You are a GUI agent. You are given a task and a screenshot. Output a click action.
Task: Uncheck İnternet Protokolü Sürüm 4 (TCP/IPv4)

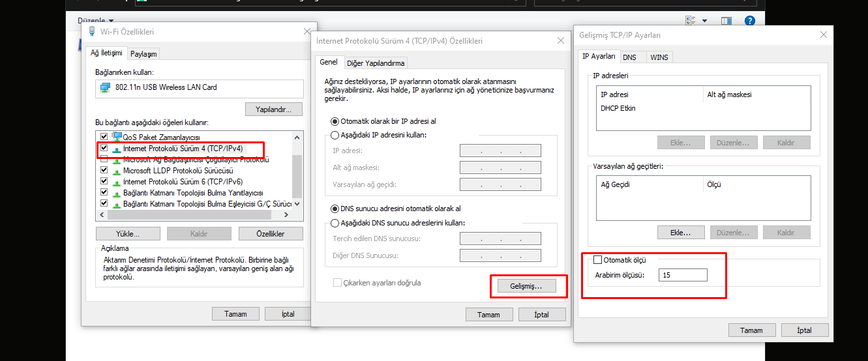(104, 149)
